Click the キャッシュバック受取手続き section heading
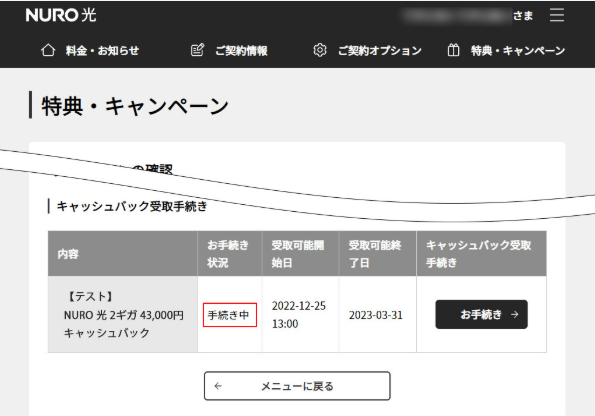 132,206
